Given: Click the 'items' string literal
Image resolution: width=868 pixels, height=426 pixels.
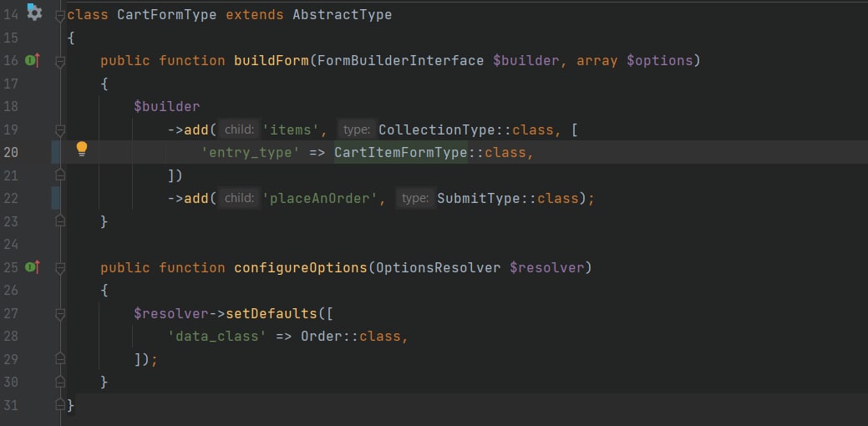Looking at the screenshot, I should (x=291, y=130).
